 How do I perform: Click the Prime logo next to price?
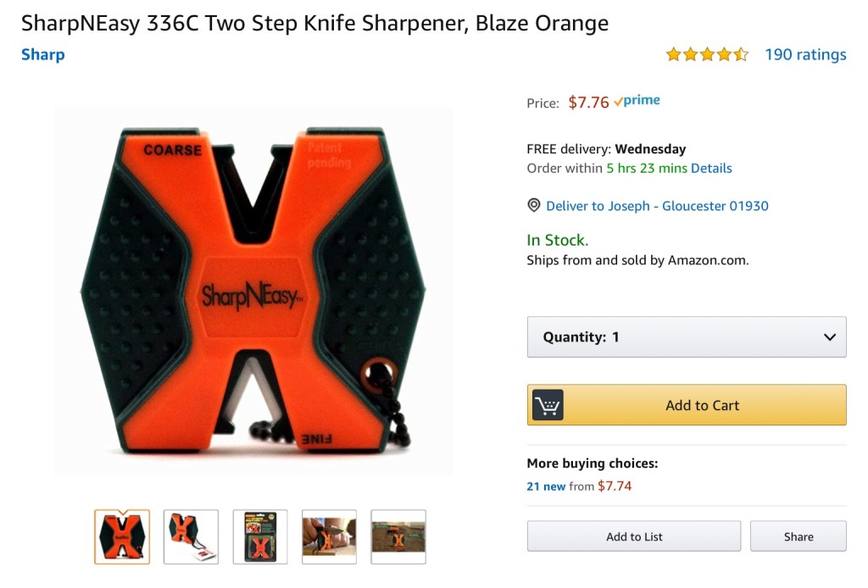pyautogui.click(x=637, y=101)
